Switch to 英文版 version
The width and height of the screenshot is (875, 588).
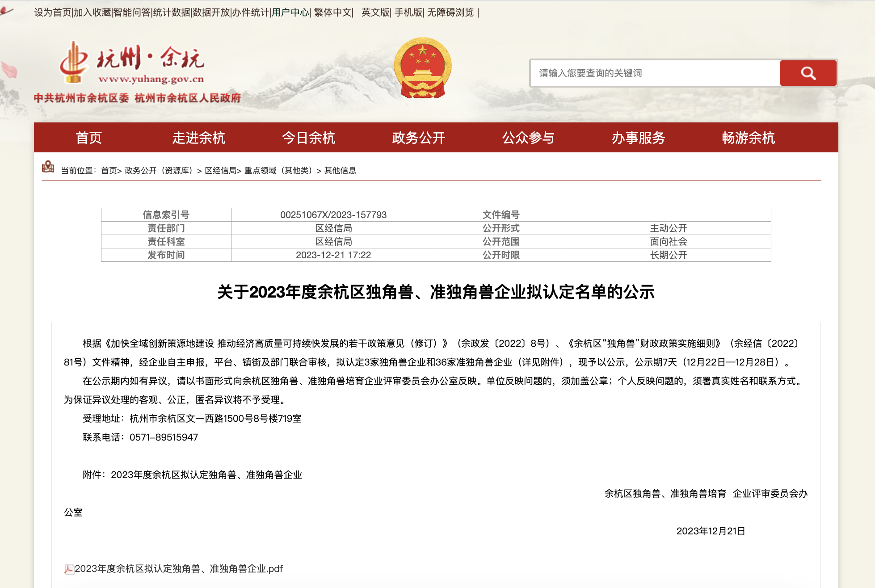coord(375,13)
